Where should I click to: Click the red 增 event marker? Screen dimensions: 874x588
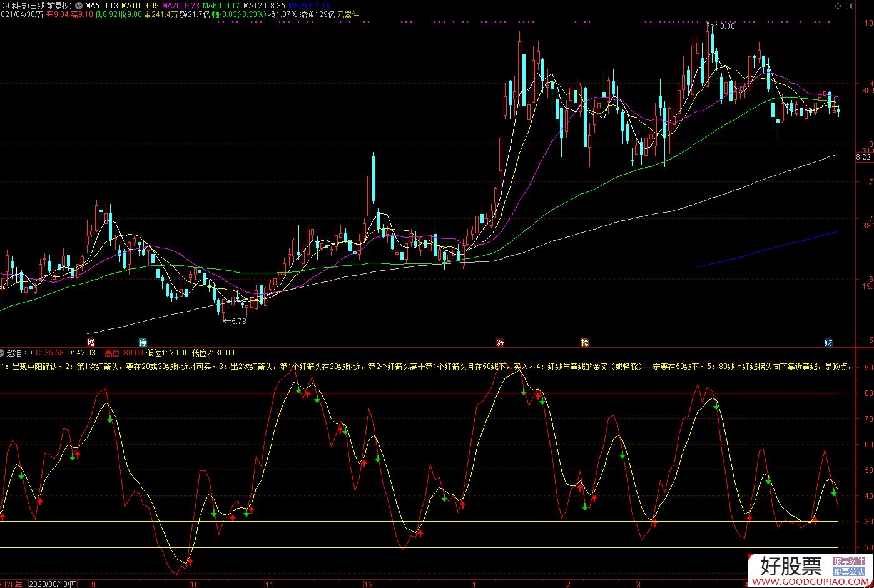point(91,342)
